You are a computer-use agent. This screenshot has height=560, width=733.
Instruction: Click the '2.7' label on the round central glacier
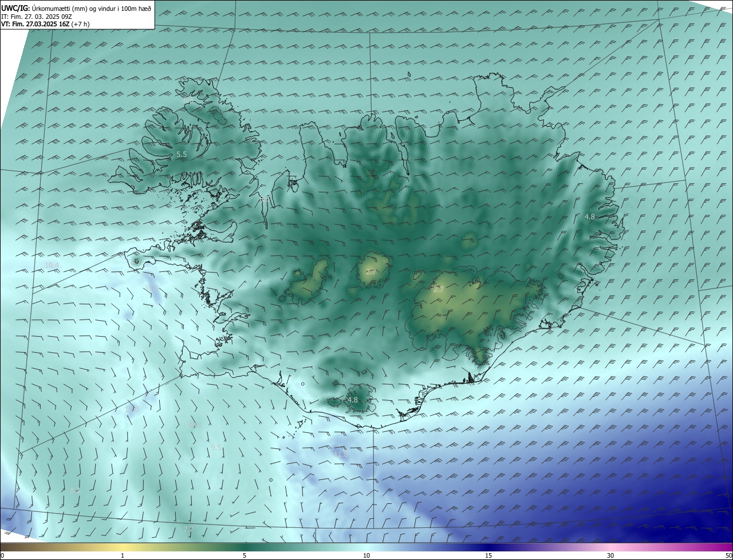[371, 272]
